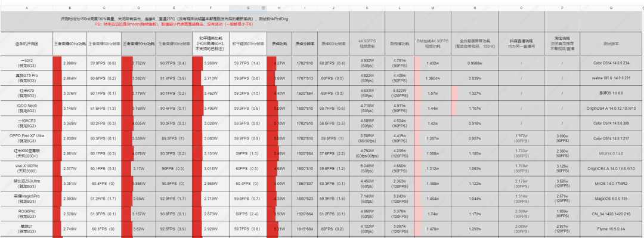This screenshot has width=644, height=238.
Task: Click the vivo X100Pro phone name cell
Action: tap(27, 168)
